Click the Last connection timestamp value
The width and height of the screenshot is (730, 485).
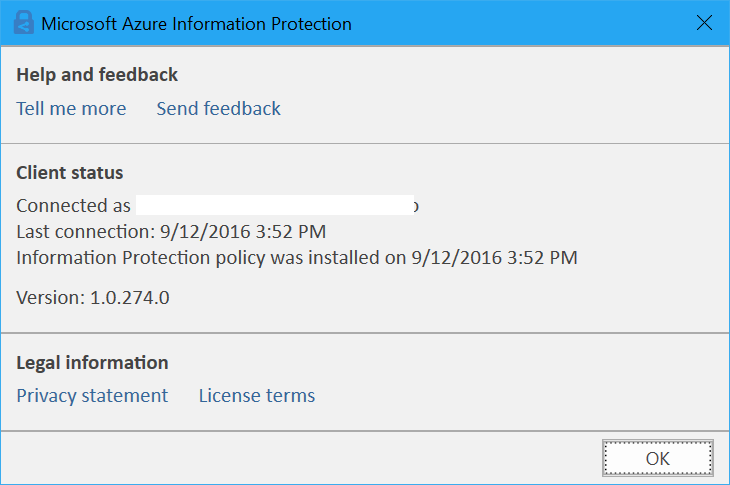255,232
